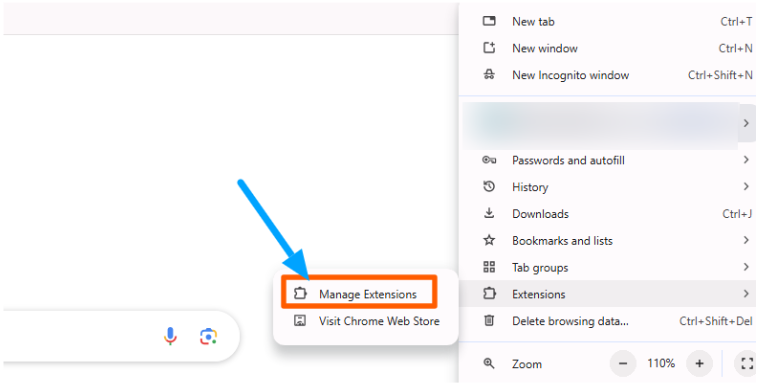Click the Extensions puzzle icon in main menu
This screenshot has height=384, width=758.
489,294
